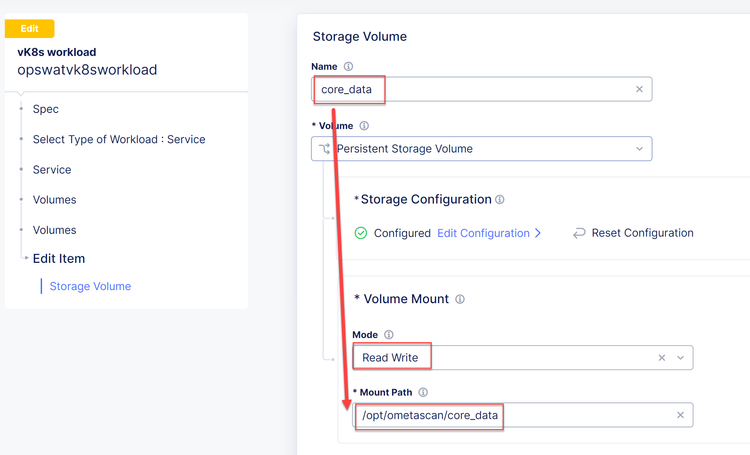
Task: Select Storage Volume in sidebar
Action: pos(90,286)
